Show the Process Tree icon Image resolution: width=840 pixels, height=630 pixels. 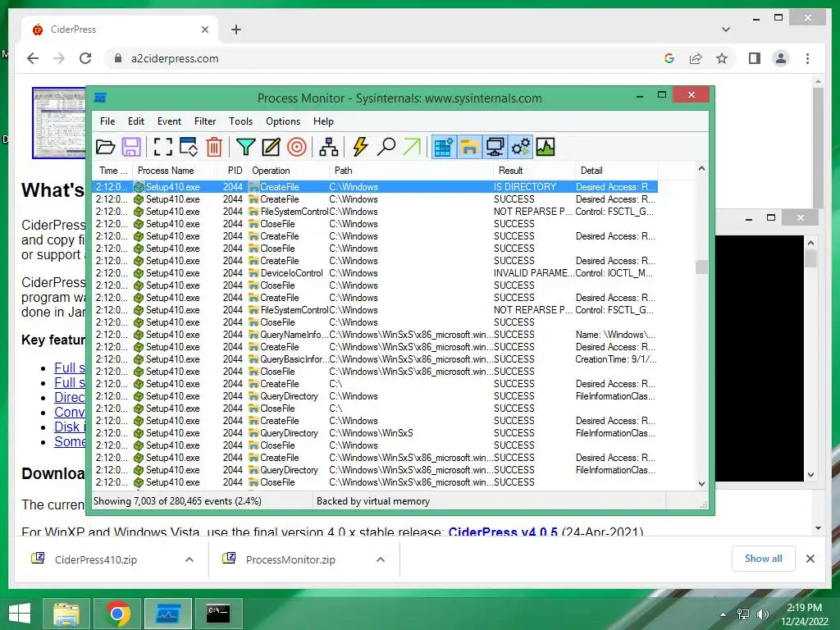click(x=328, y=147)
